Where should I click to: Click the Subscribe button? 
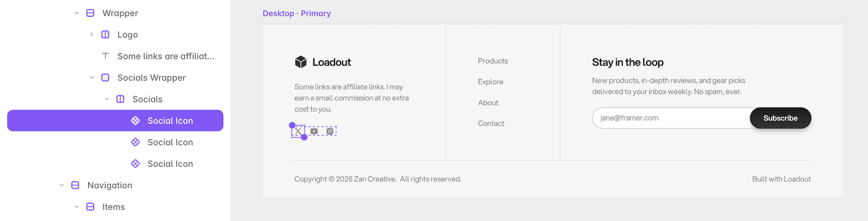781,118
